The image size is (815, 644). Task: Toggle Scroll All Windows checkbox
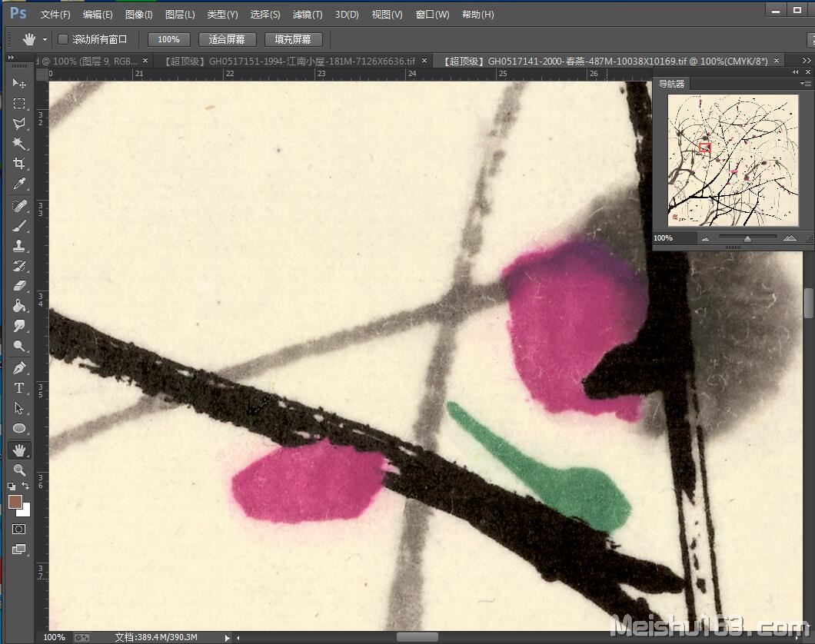point(63,39)
